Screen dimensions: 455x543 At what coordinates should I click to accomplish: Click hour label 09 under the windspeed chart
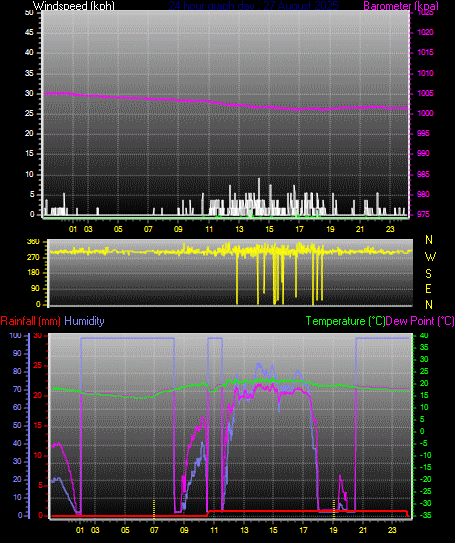click(x=178, y=229)
